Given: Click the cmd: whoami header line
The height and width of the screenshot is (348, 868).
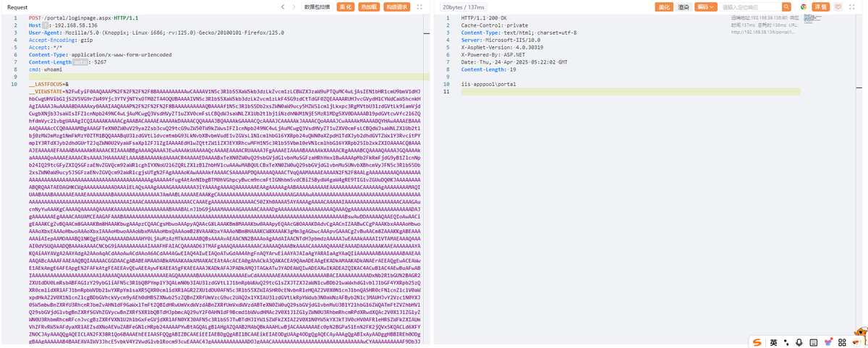Looking at the screenshot, I should 47,69.
